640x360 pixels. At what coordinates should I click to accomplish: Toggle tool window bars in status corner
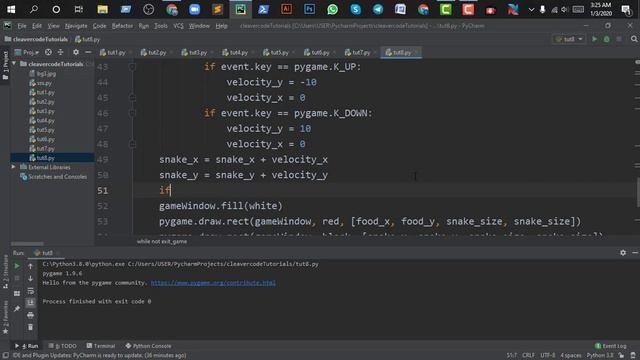click(6, 356)
